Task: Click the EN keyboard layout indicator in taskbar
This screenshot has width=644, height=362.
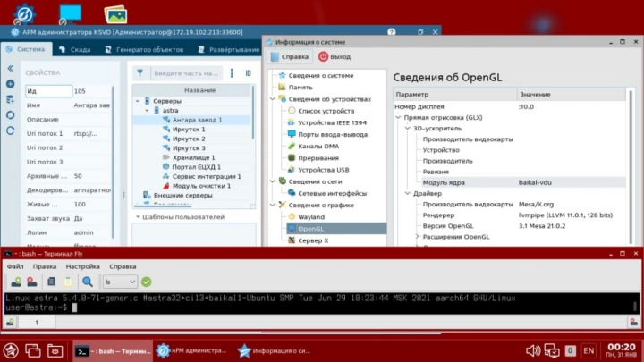Action: (x=589, y=350)
